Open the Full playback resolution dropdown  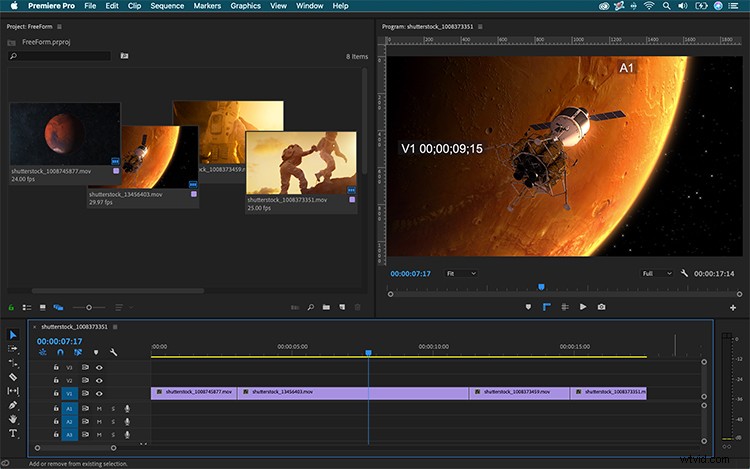click(657, 273)
